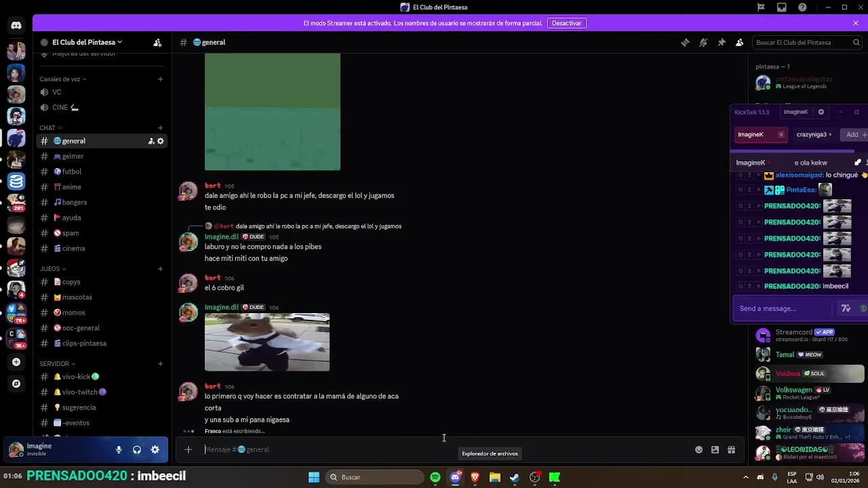Add a channel to Canales de voz

pos(161,79)
